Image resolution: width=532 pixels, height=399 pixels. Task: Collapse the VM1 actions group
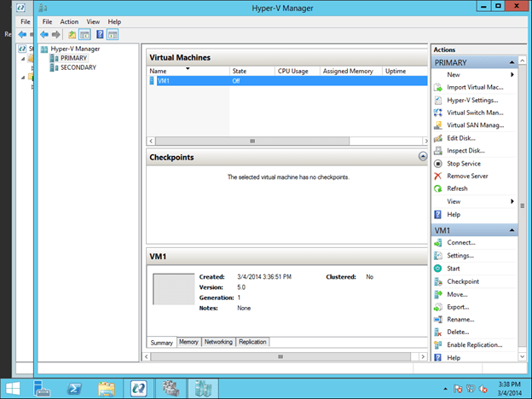pos(512,230)
